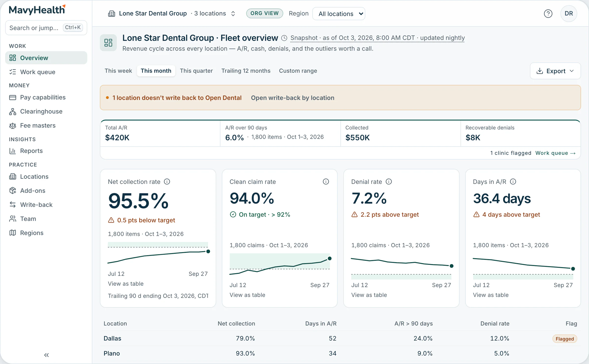
Task: Switch to the This quarter tab
Action: pyautogui.click(x=196, y=71)
